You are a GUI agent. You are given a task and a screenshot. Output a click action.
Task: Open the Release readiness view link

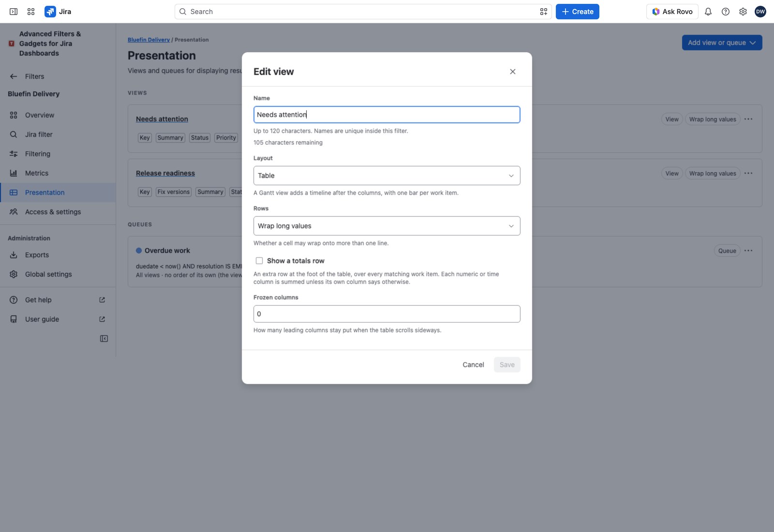165,173
